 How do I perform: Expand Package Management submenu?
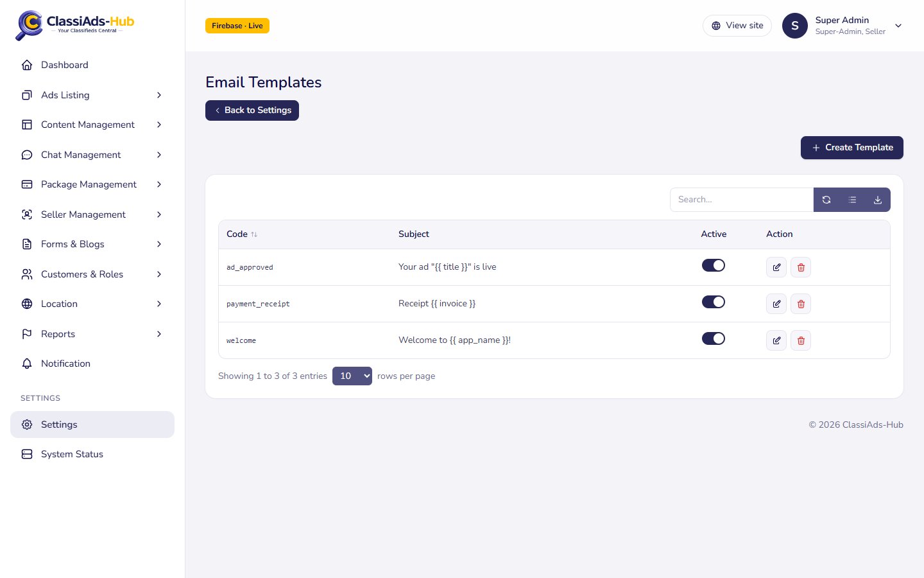click(92, 184)
